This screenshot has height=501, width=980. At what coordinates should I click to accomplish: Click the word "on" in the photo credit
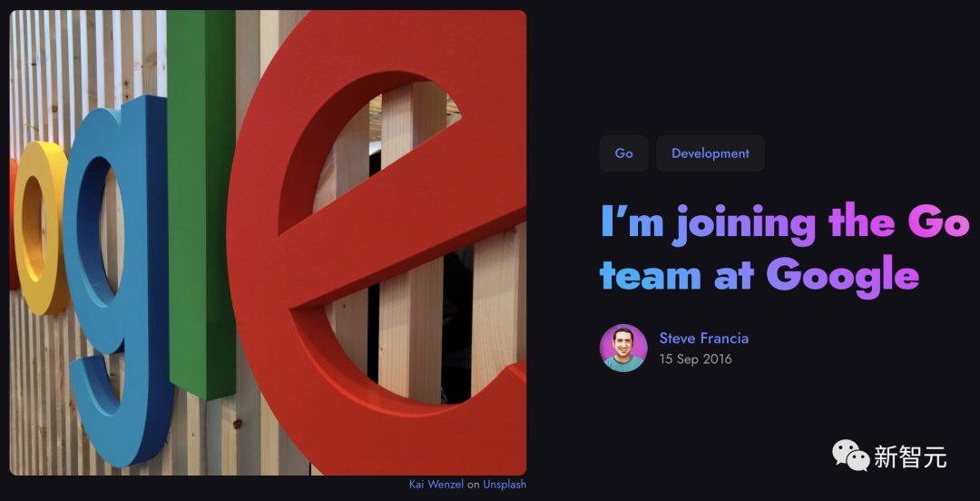coord(473,484)
